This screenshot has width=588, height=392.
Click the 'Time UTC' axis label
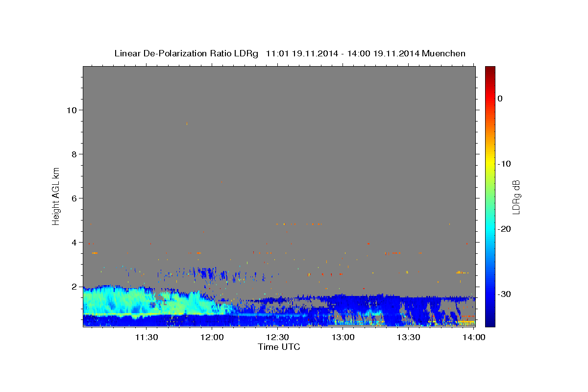[x=279, y=347]
